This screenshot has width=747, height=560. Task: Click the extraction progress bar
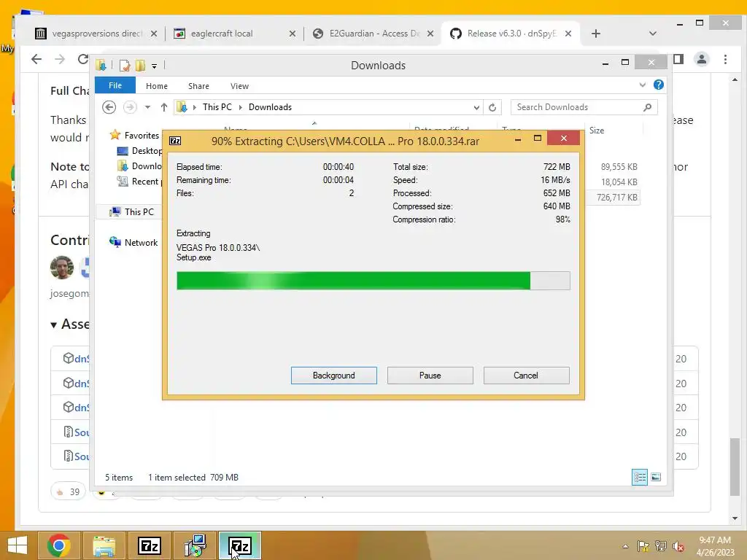[x=373, y=281]
